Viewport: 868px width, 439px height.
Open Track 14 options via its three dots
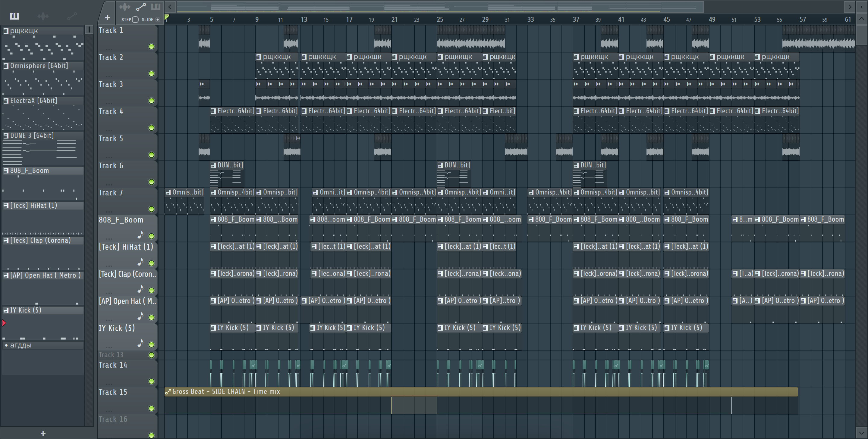(x=109, y=384)
